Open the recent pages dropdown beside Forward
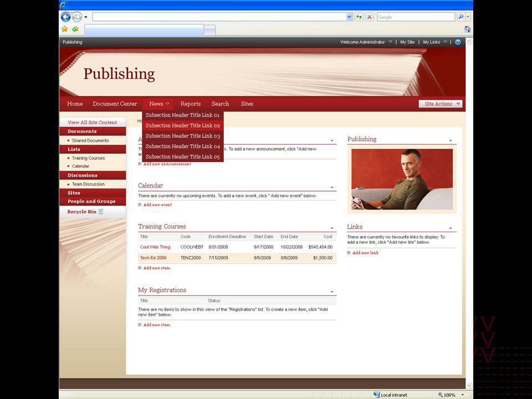Viewport: 532px width, 399px height. pyautogui.click(x=86, y=17)
